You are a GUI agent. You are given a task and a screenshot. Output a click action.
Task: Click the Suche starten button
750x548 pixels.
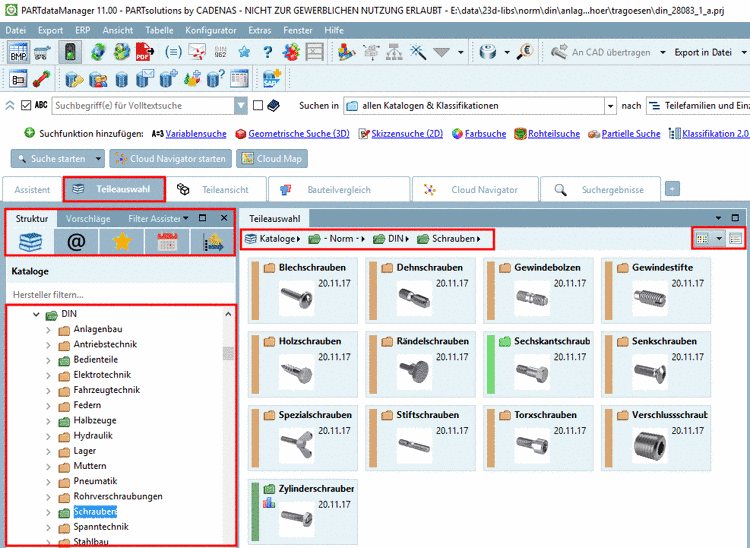click(x=52, y=158)
